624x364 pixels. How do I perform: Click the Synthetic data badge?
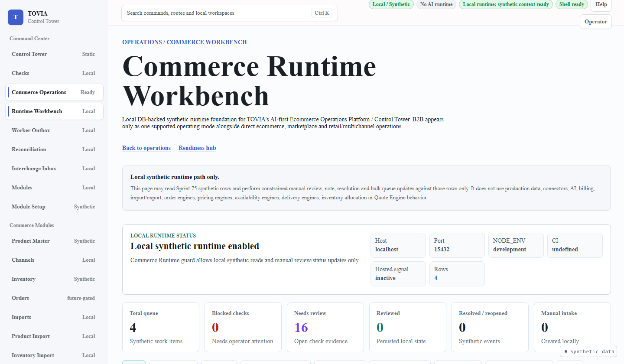pos(589,351)
